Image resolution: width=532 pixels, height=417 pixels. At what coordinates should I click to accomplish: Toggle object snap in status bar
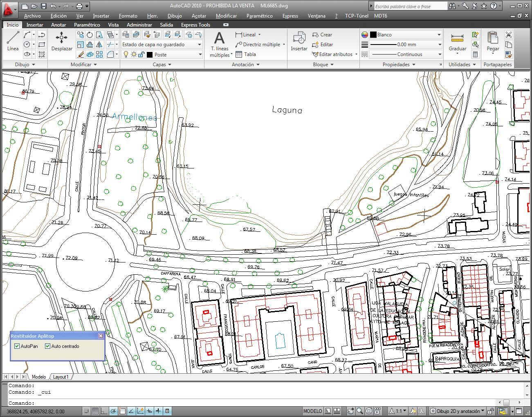[x=122, y=411]
